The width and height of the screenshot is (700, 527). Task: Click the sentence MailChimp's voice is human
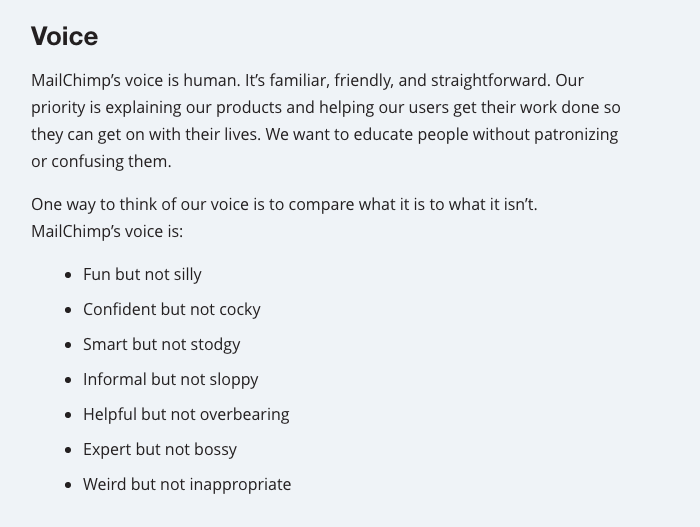point(136,80)
